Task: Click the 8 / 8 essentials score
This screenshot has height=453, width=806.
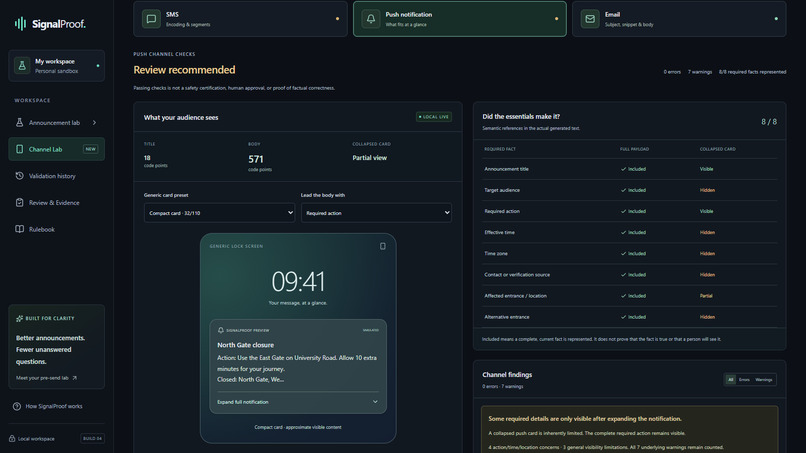Action: click(769, 122)
